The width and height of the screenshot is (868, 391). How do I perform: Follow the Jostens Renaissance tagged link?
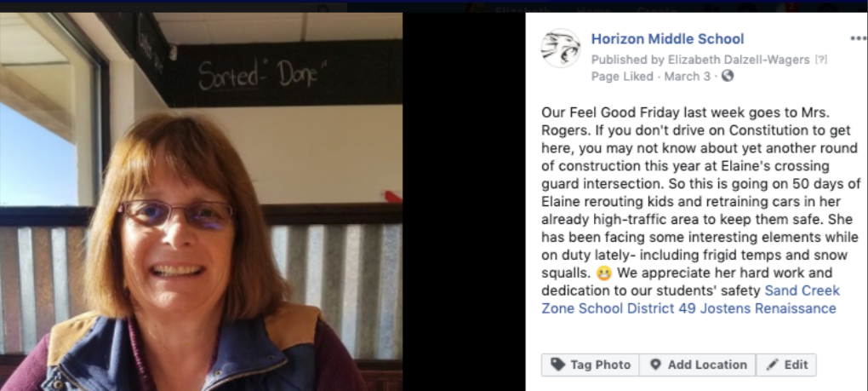click(768, 308)
